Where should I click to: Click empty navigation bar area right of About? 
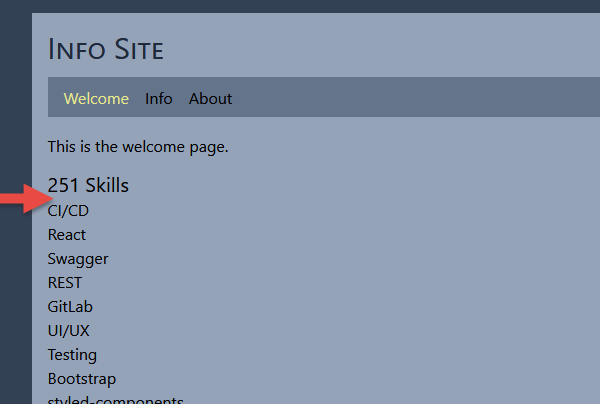420,98
